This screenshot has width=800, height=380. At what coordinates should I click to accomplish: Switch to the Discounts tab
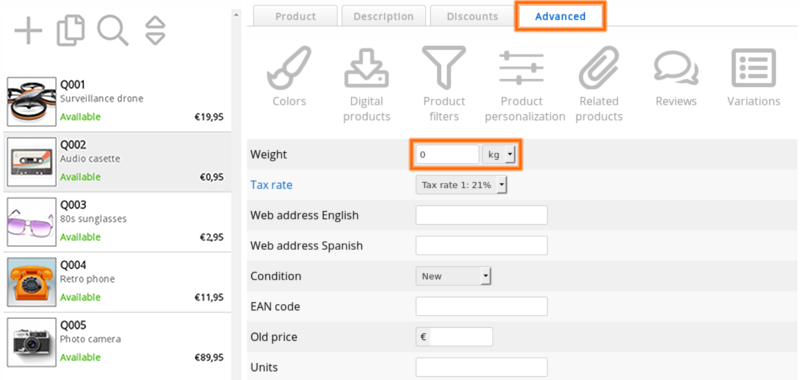[472, 16]
